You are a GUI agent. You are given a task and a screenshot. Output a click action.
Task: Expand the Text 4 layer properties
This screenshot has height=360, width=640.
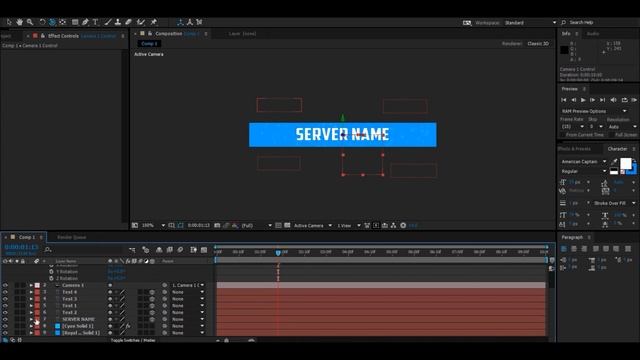click(31, 292)
